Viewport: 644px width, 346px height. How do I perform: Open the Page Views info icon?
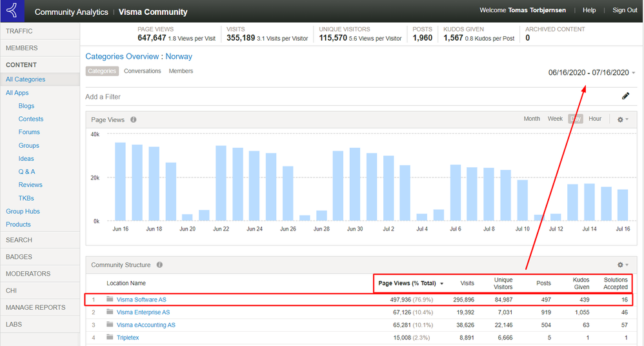(x=134, y=119)
